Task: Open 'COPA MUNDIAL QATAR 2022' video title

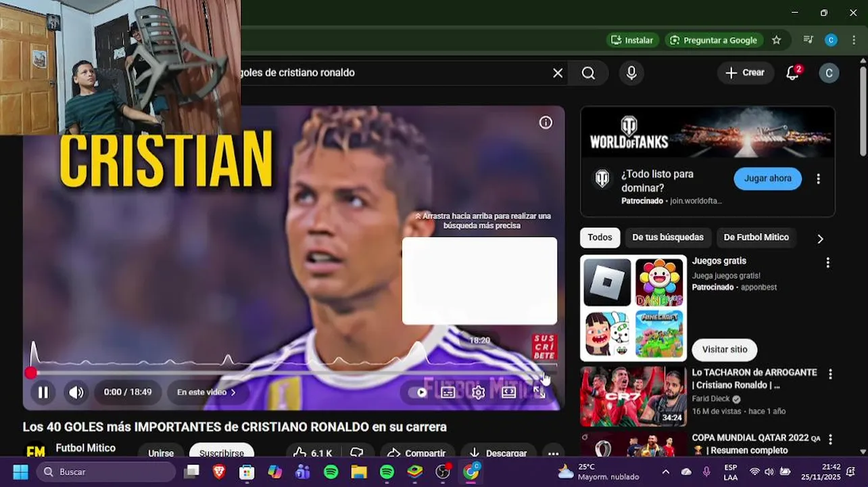Action: tap(756, 444)
